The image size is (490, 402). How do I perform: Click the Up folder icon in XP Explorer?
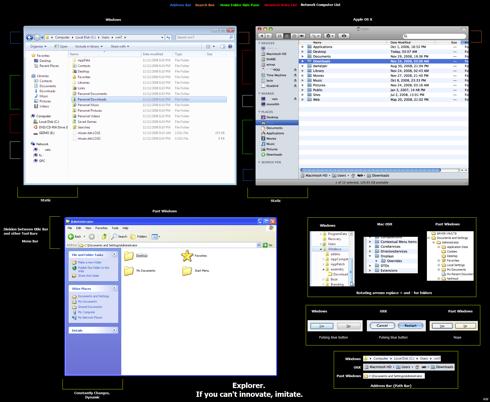[x=104, y=236]
